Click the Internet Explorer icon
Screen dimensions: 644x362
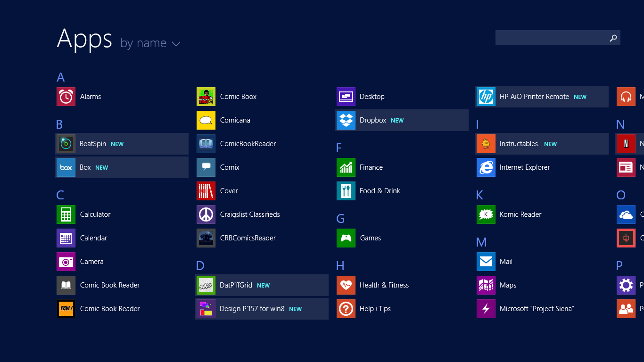(x=486, y=167)
